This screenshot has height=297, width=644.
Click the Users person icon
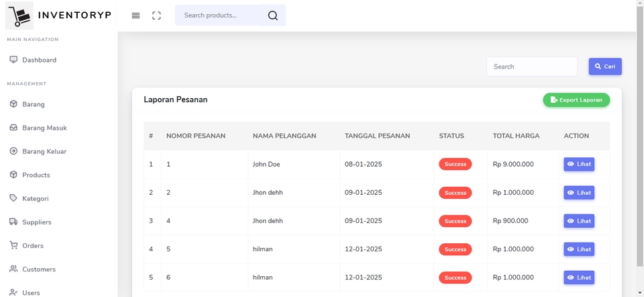(13, 292)
